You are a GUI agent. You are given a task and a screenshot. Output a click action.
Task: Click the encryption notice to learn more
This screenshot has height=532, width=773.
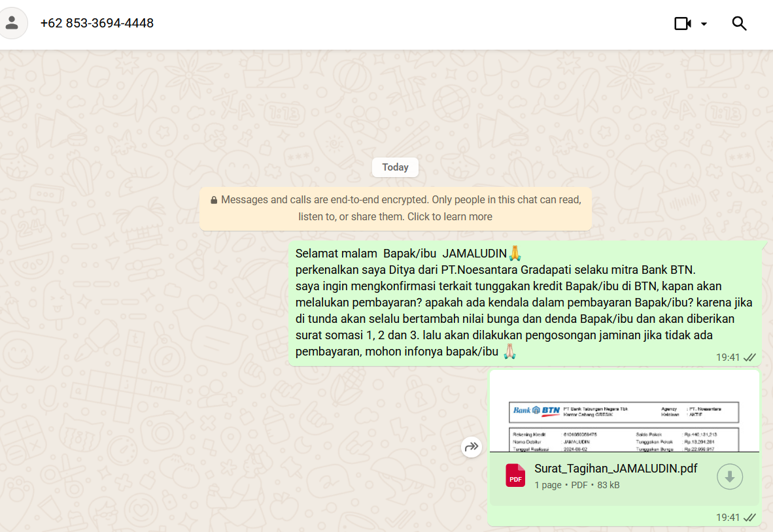(396, 208)
